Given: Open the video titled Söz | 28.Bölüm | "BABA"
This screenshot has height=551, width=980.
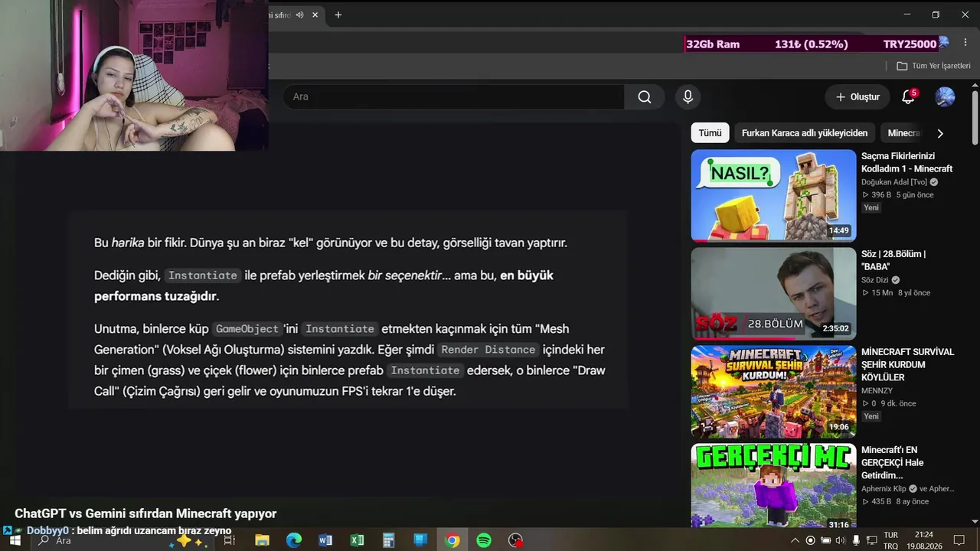Looking at the screenshot, I should point(893,260).
